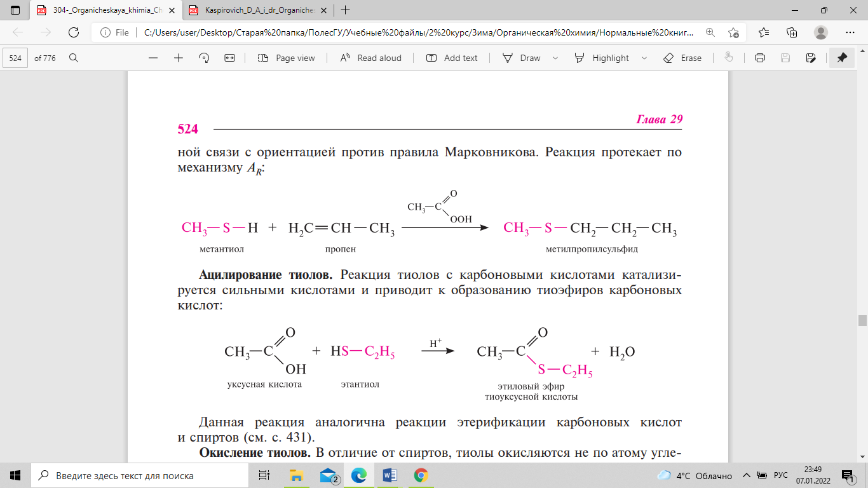The width and height of the screenshot is (868, 488).
Task: Click the heading Окисление тиолов
Action: 255,452
